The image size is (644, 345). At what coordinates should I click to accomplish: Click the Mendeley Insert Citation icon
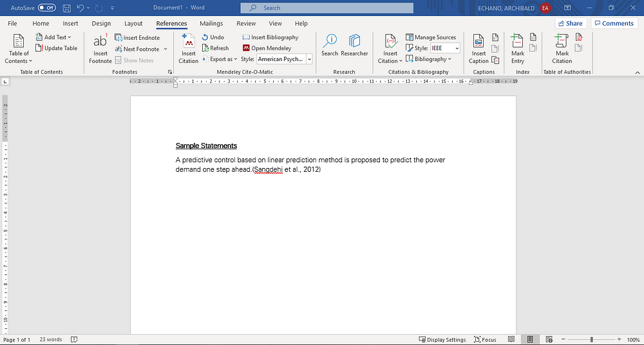pos(188,48)
